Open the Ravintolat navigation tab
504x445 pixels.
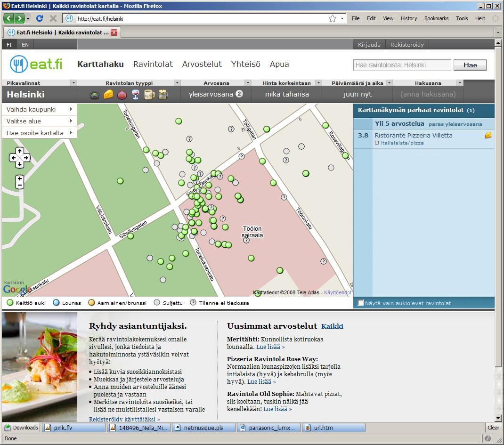153,65
